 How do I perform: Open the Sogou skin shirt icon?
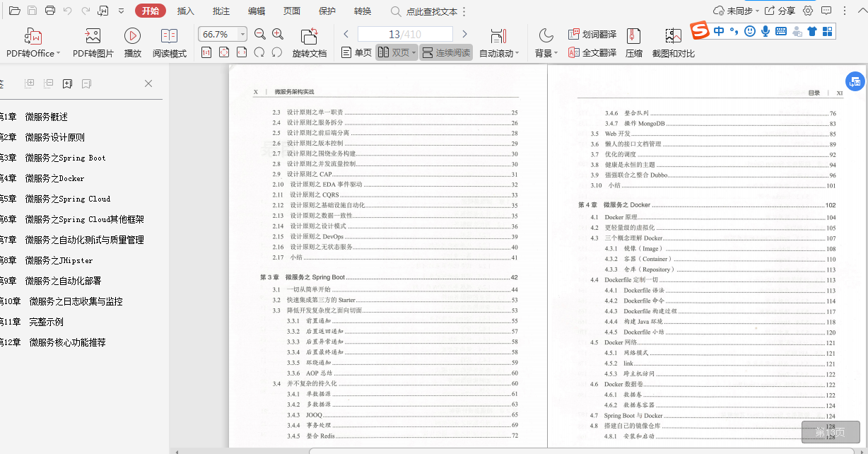tap(812, 31)
